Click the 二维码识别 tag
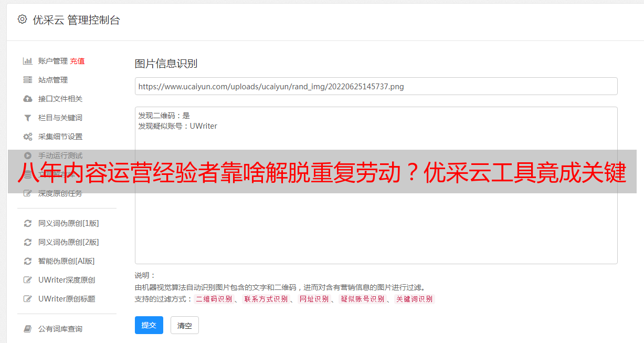The image size is (644, 343). pyautogui.click(x=214, y=299)
